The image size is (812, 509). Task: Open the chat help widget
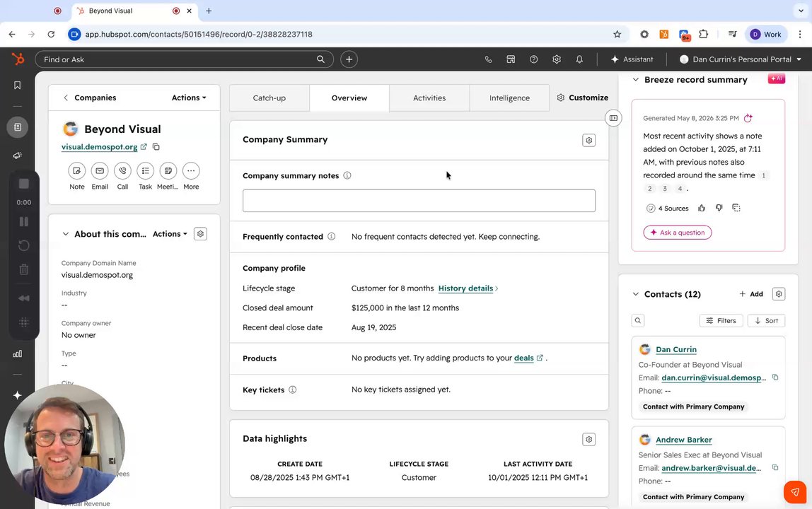coord(795,492)
